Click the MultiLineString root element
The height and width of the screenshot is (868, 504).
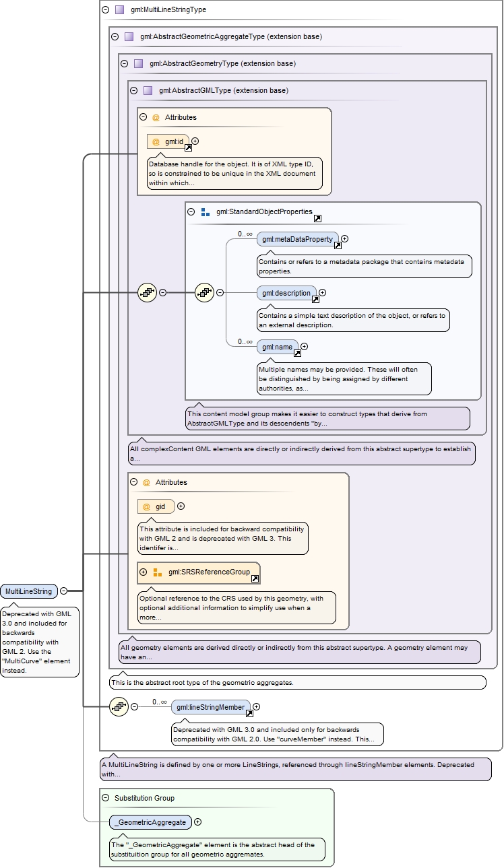(x=28, y=591)
